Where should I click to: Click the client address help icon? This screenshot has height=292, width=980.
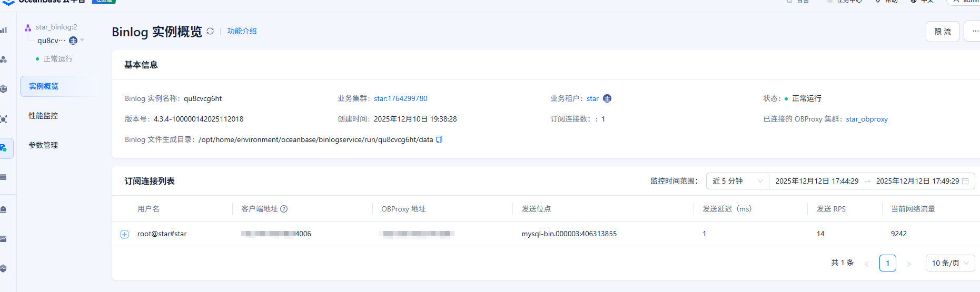coord(284,209)
